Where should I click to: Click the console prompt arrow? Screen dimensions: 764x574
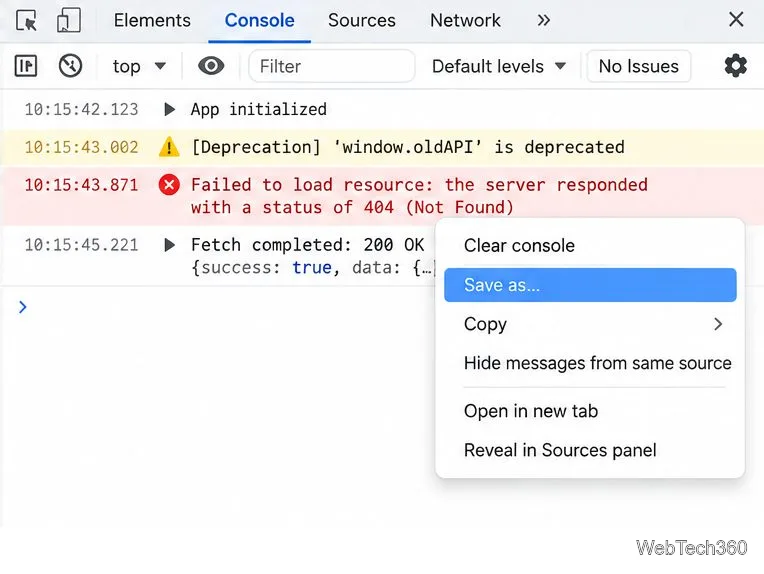pyautogui.click(x=22, y=307)
